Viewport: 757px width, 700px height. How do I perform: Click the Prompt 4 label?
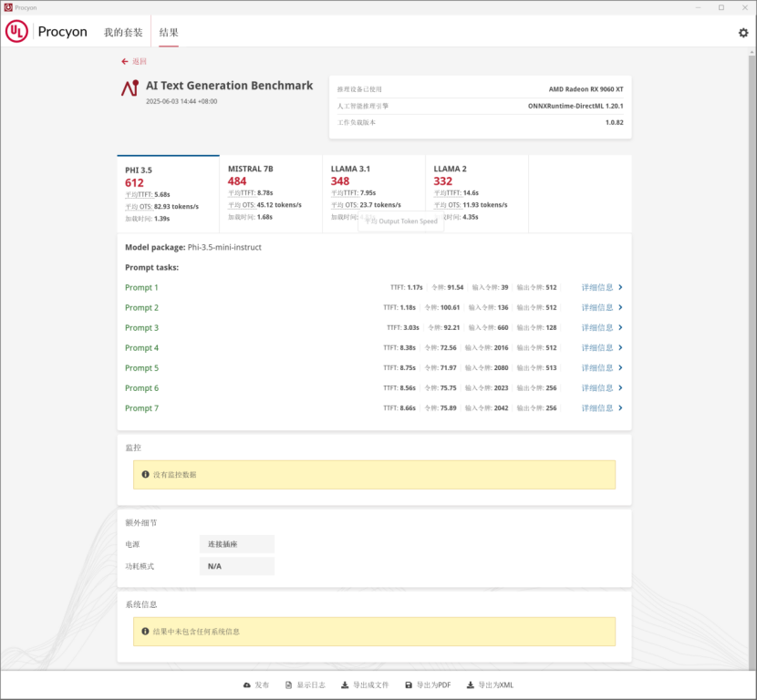(x=141, y=348)
